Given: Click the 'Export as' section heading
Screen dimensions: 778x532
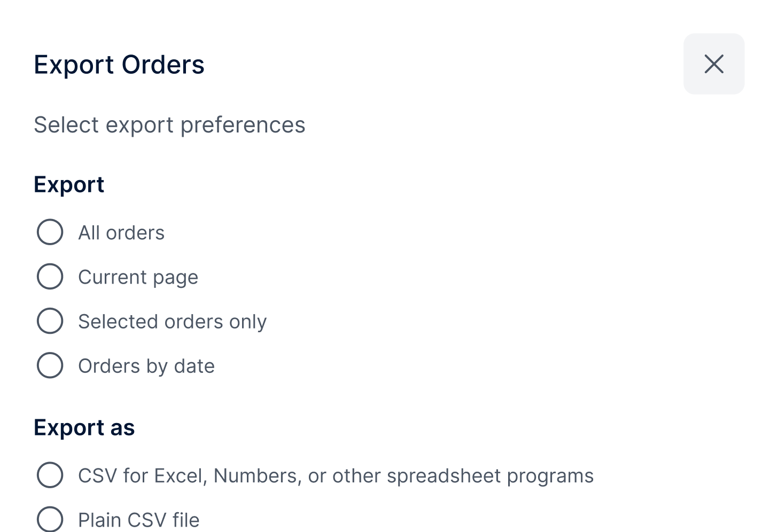Looking at the screenshot, I should (84, 428).
